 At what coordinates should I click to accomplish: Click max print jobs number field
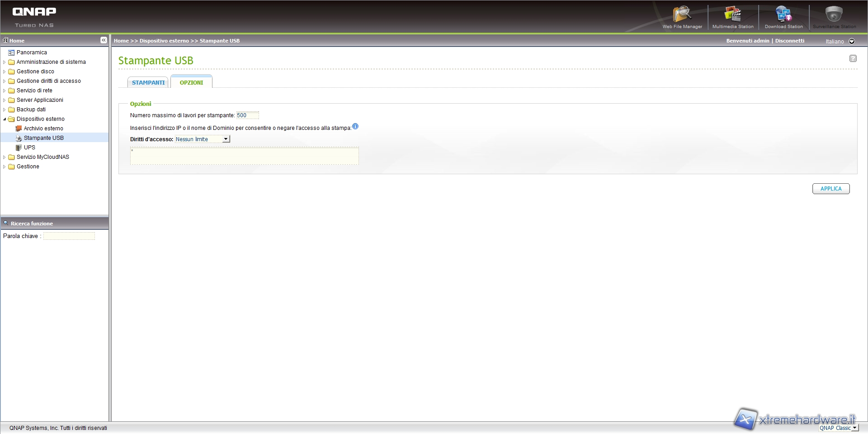coord(247,115)
